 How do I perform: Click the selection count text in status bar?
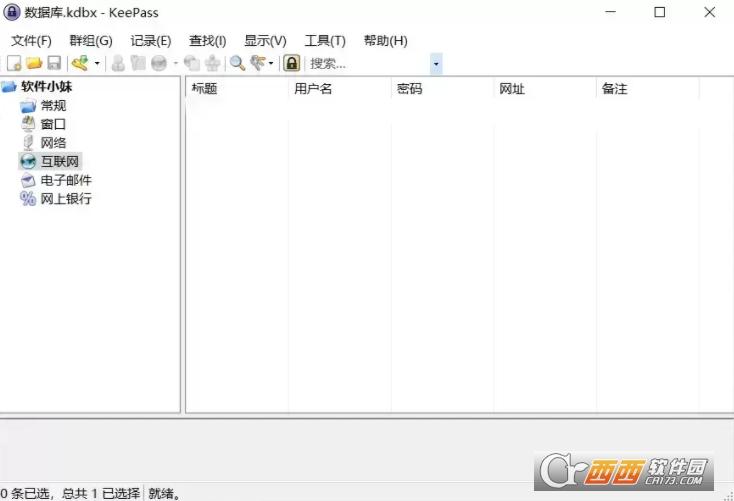pyautogui.click(x=70, y=493)
